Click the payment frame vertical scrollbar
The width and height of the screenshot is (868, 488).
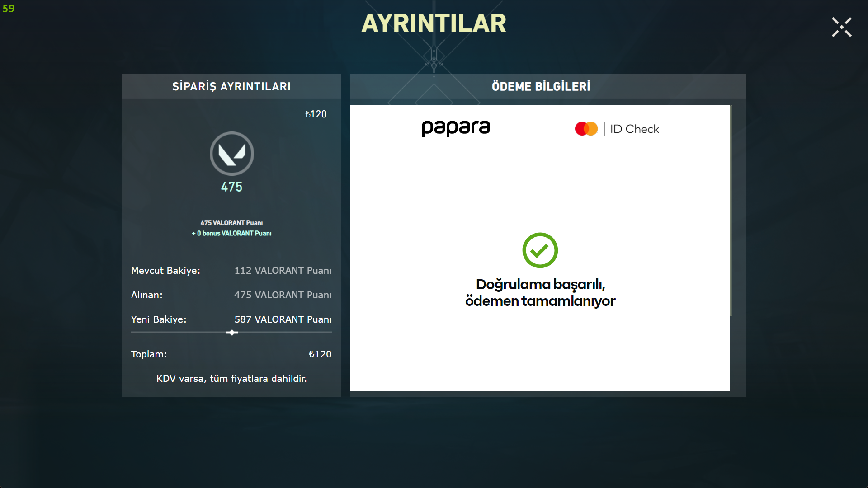click(731, 211)
